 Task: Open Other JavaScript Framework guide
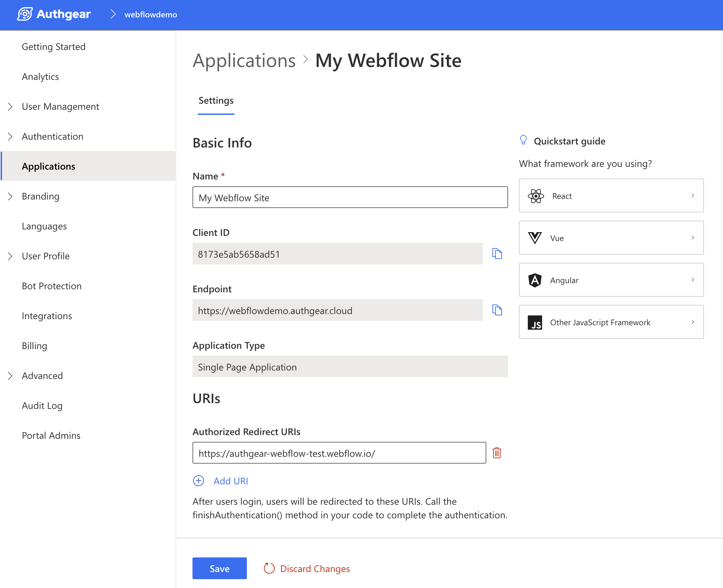[611, 322]
